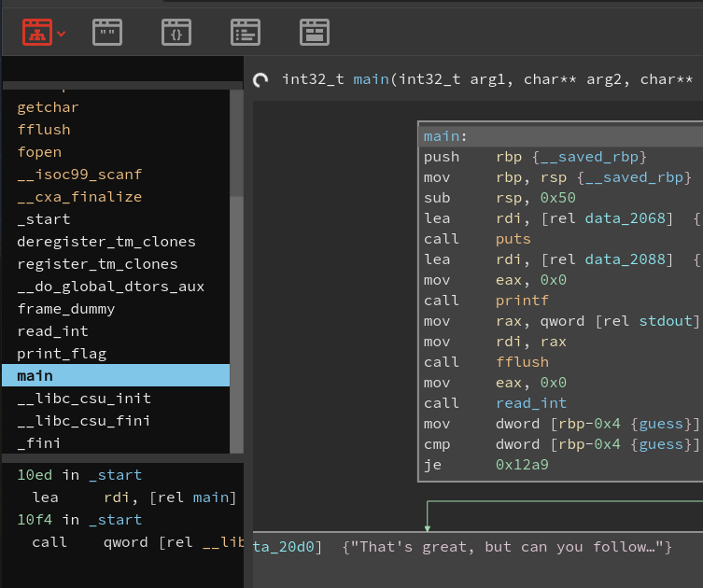The height and width of the screenshot is (588, 703).
Task: Click "That's great, but can you follow" string
Action: tap(507, 547)
